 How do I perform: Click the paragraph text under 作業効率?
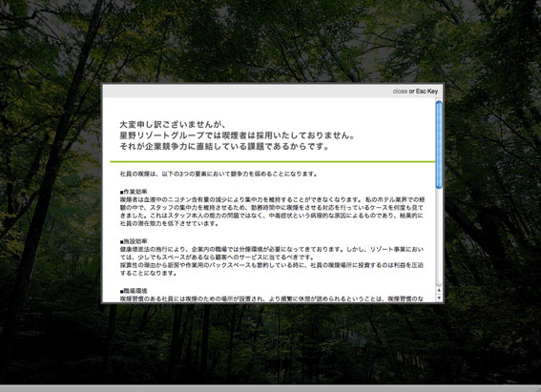point(272,212)
